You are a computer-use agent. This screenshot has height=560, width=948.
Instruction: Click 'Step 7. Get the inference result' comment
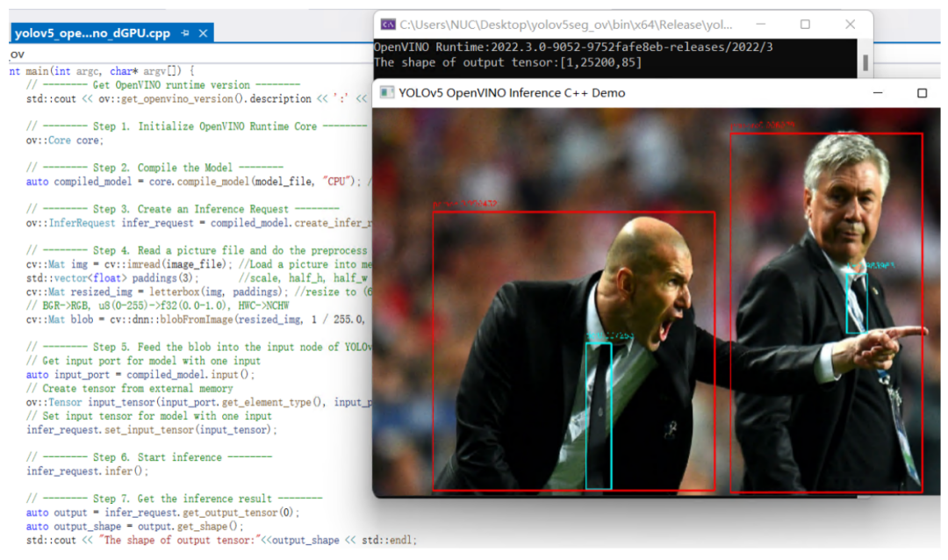click(174, 499)
